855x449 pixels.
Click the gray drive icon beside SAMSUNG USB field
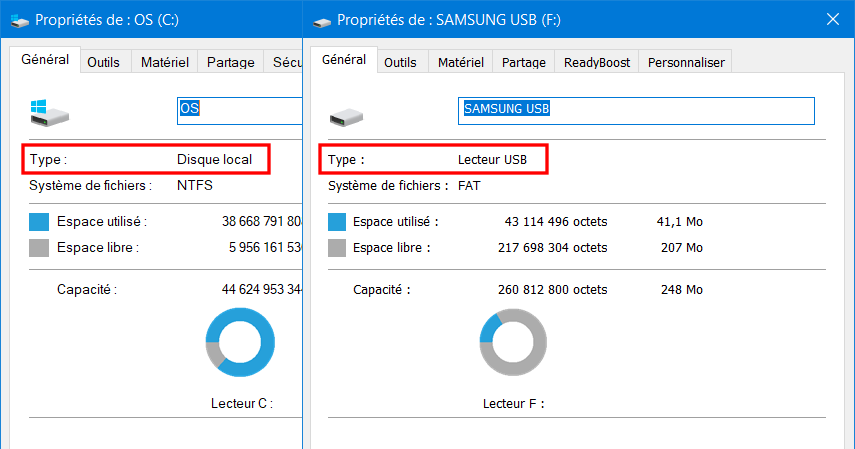[x=346, y=117]
